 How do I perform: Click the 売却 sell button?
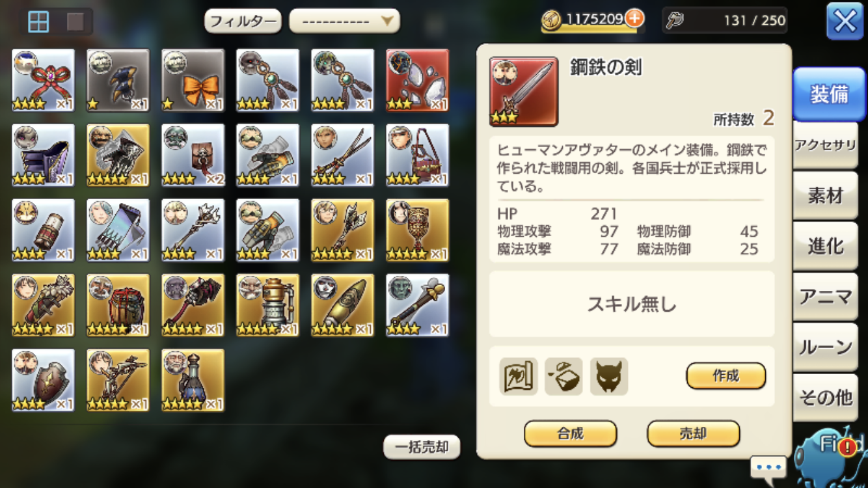pos(693,433)
